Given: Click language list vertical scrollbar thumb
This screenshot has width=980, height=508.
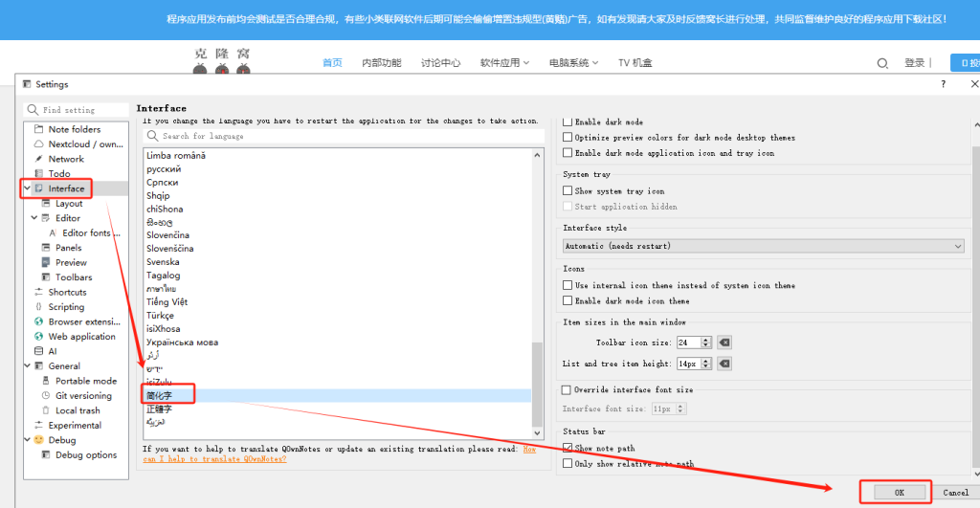Looking at the screenshot, I should [x=537, y=383].
